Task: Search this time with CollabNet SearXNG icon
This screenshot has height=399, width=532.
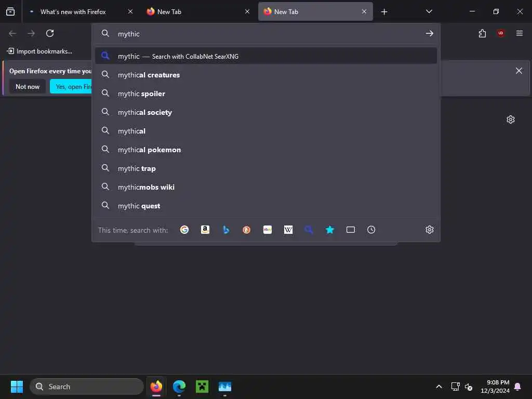Action: pos(309,230)
